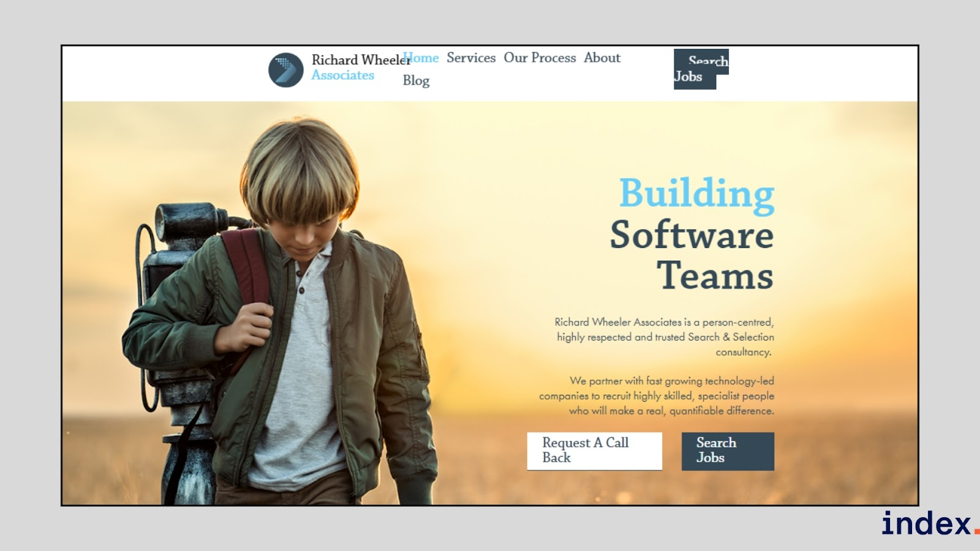Go to the Services page
This screenshot has width=980, height=551.
[x=471, y=58]
